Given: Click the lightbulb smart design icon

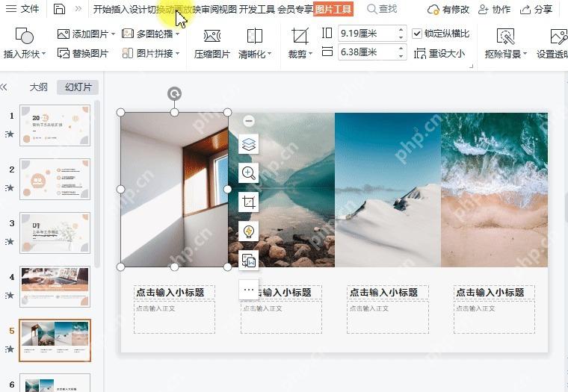Looking at the screenshot, I should pyautogui.click(x=249, y=231).
